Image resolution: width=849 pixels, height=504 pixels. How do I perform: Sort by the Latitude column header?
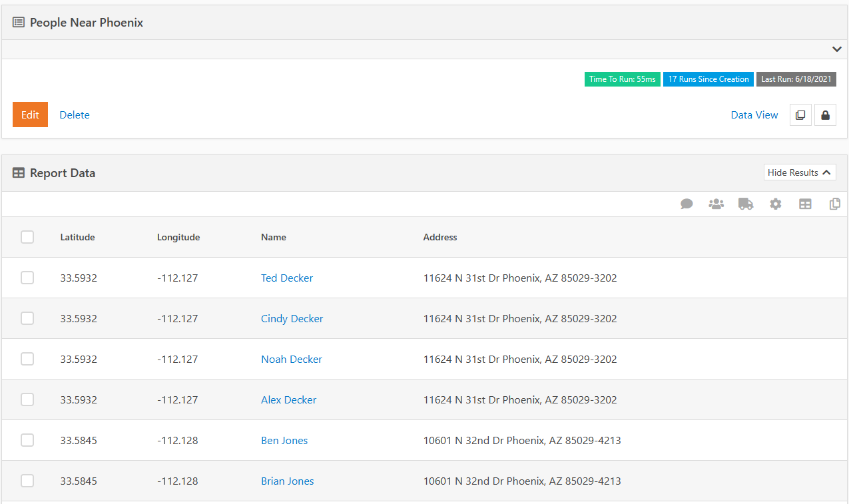pos(77,237)
